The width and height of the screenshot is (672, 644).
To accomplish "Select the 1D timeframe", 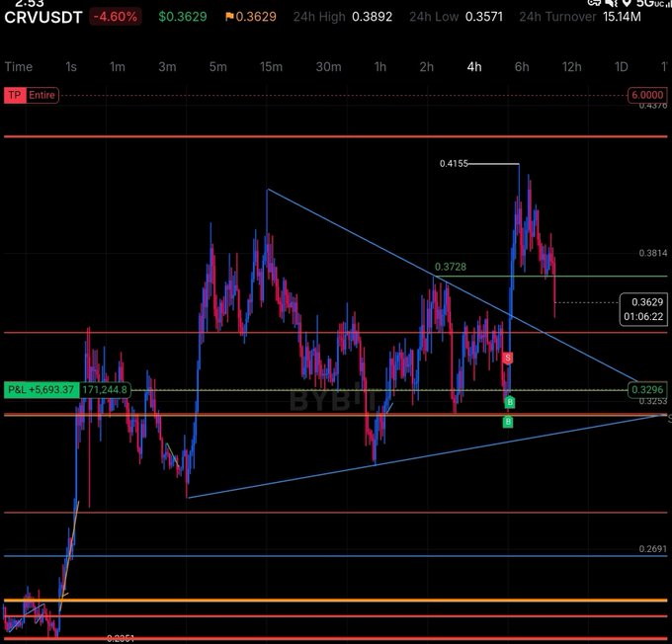I will click(621, 67).
